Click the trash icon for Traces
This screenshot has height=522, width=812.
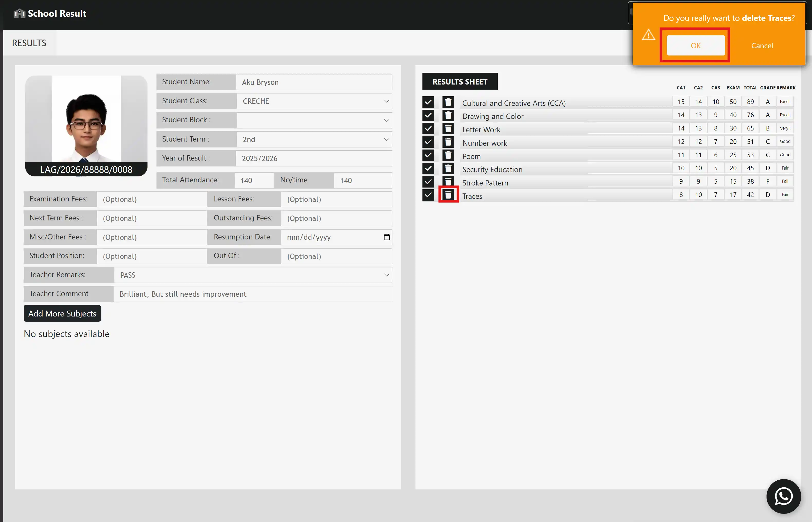448,194
